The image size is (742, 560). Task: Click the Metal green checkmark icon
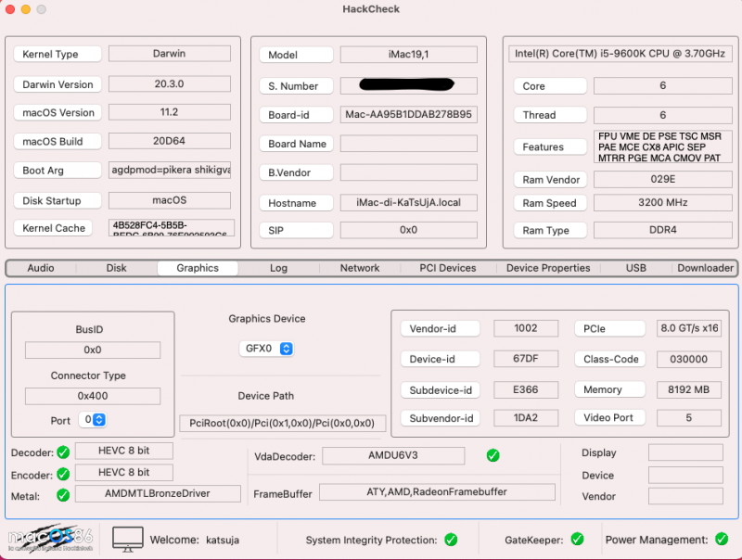tap(63, 495)
